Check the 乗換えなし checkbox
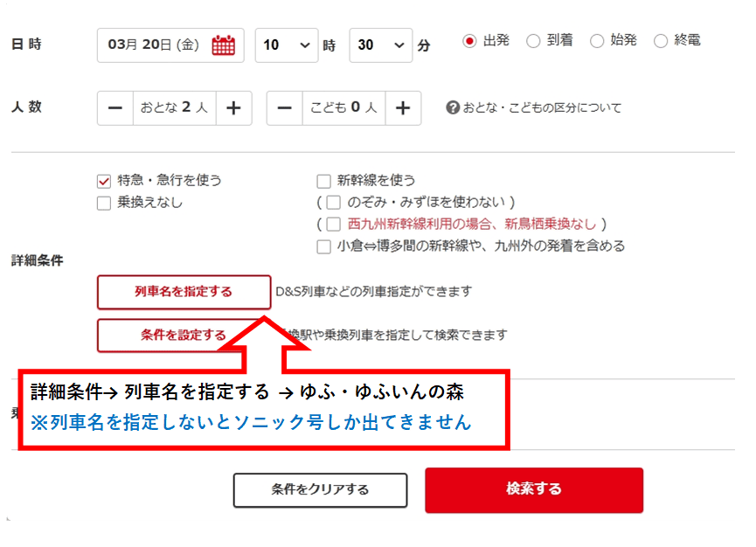Viewport: 756px width, 547px height. tap(104, 204)
